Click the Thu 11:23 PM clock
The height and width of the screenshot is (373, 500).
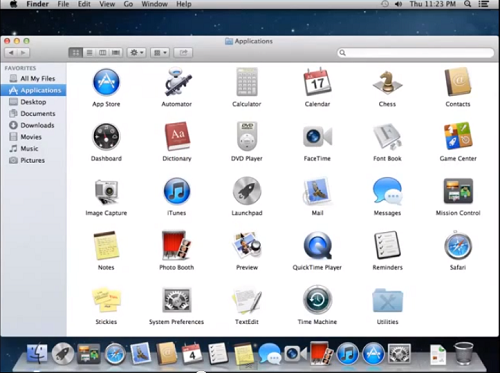click(433, 4)
